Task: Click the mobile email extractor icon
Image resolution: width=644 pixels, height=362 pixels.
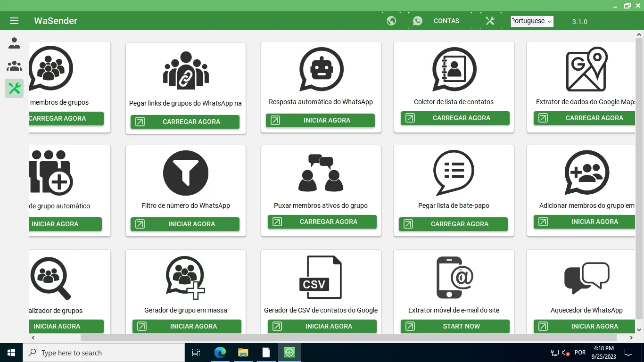Action: (x=454, y=277)
